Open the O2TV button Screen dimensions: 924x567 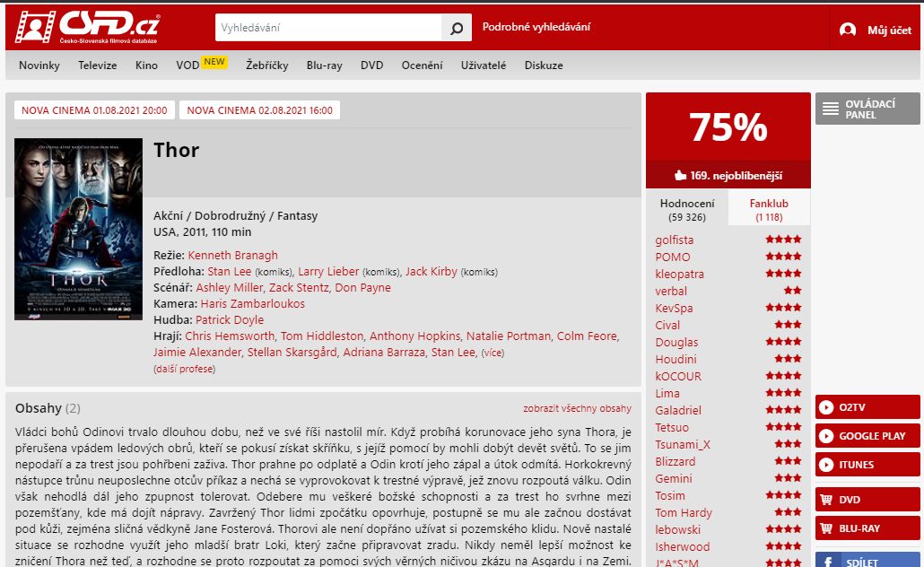point(867,407)
